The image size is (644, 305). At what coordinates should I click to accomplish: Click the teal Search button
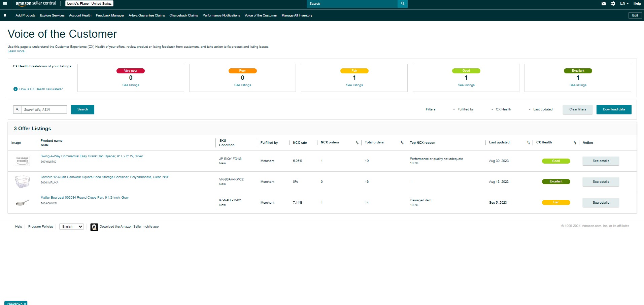(x=82, y=109)
